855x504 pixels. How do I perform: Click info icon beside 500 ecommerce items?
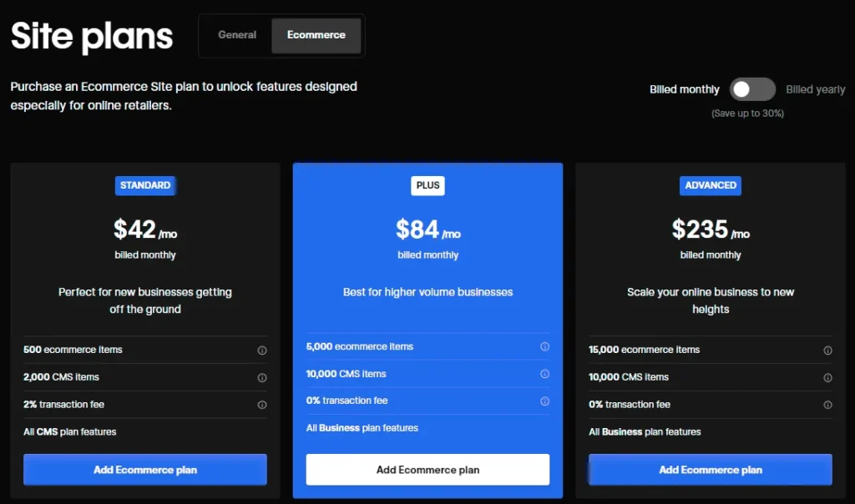(262, 350)
